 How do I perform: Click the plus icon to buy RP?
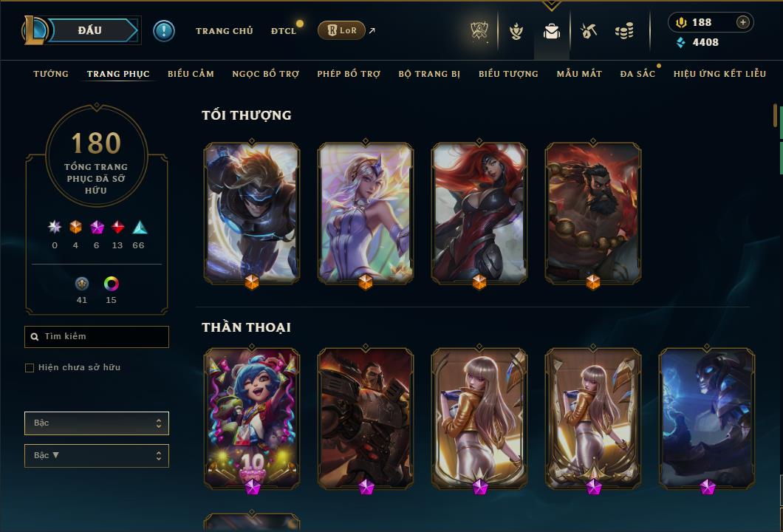(x=743, y=22)
